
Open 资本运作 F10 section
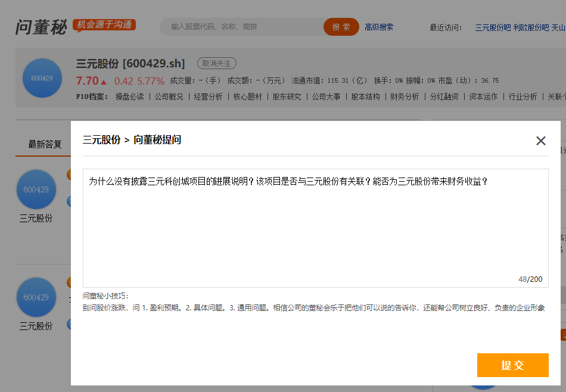click(483, 97)
